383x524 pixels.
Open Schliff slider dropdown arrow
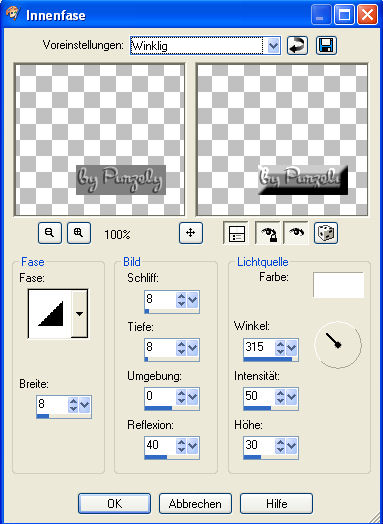coord(193,300)
